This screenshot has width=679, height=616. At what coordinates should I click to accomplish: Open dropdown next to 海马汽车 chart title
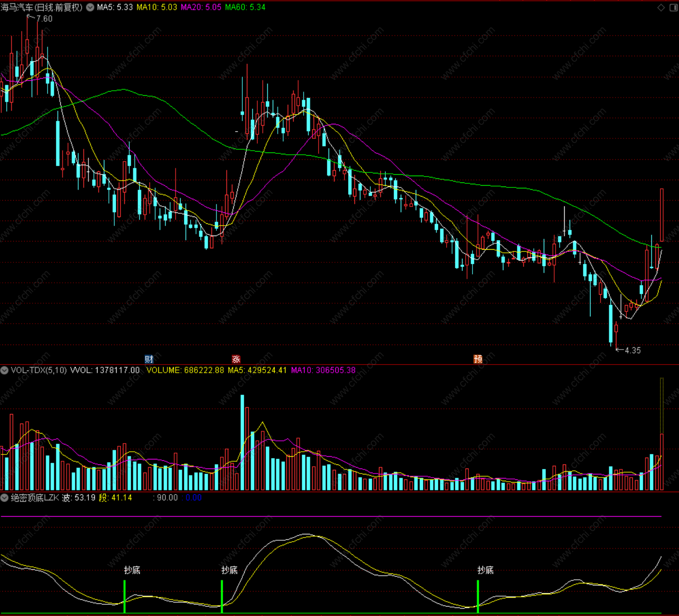90,7
